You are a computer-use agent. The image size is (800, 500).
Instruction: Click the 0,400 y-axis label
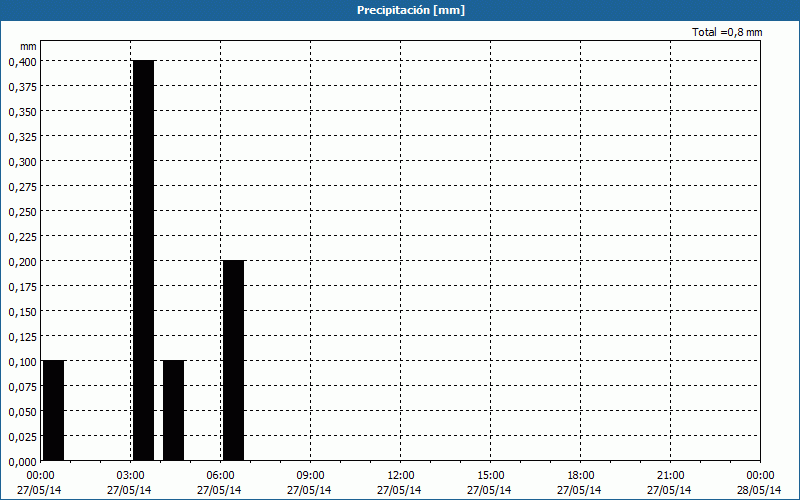(22, 62)
